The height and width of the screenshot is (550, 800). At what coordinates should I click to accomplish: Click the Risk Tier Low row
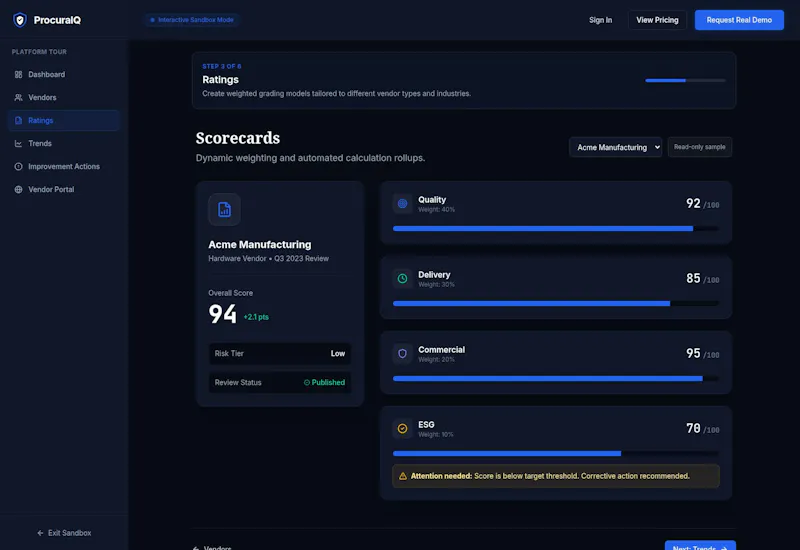tap(280, 353)
